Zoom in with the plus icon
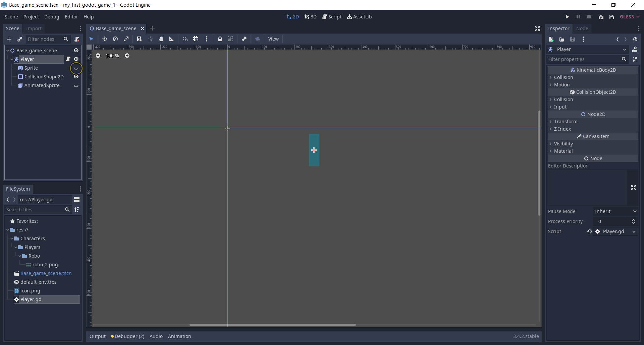644x345 pixels. coord(127,56)
